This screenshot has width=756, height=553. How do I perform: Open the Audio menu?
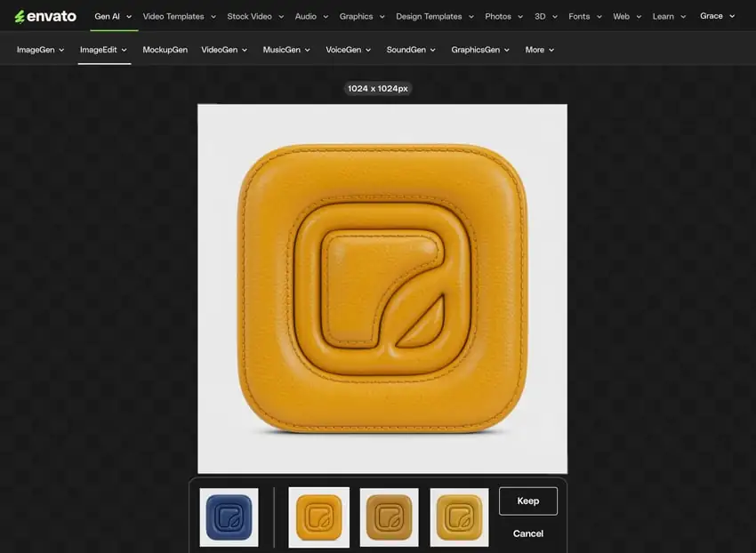pyautogui.click(x=306, y=16)
